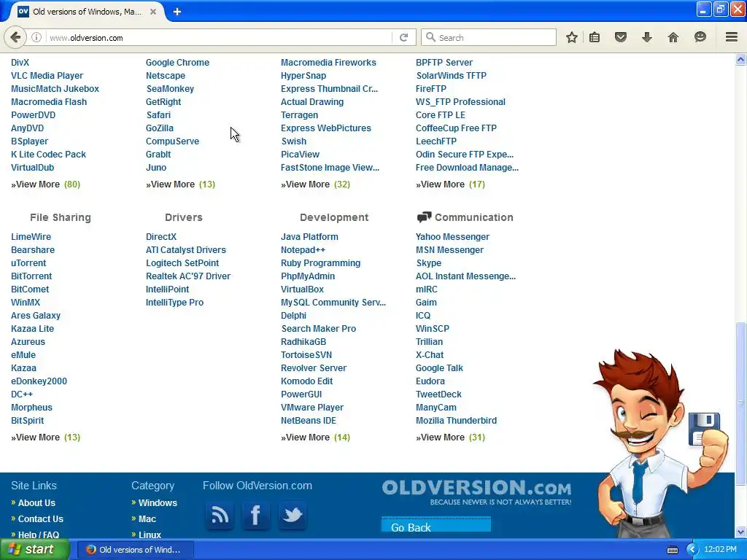Open the Skype link
The image size is (747, 560).
(x=429, y=262)
